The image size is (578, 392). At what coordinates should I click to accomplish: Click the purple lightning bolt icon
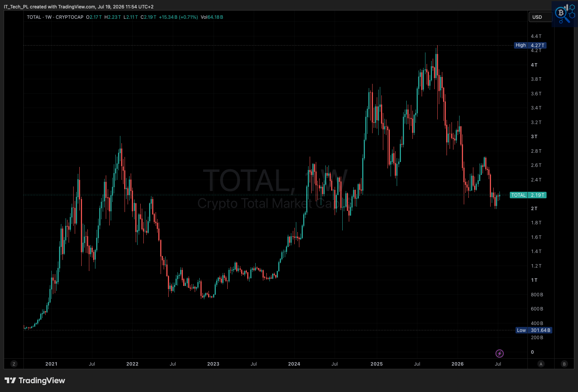[x=499, y=353]
